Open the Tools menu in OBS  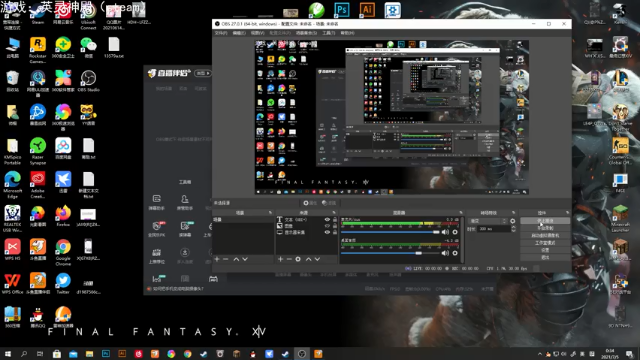coord(328,33)
